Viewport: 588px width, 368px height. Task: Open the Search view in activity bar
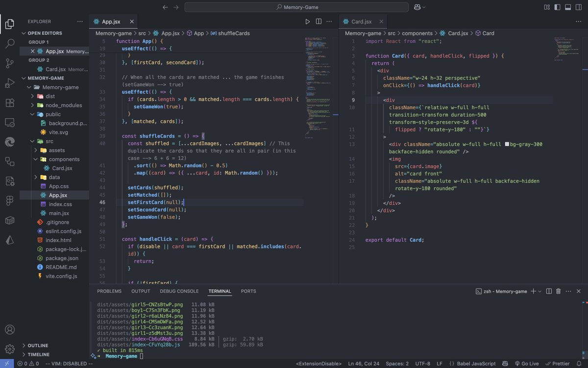coord(10,43)
